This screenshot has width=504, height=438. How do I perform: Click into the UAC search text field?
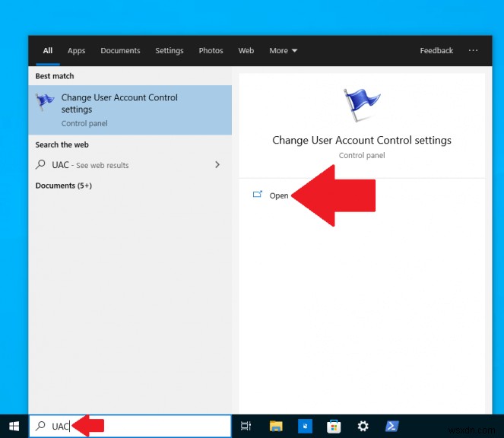(x=130, y=426)
